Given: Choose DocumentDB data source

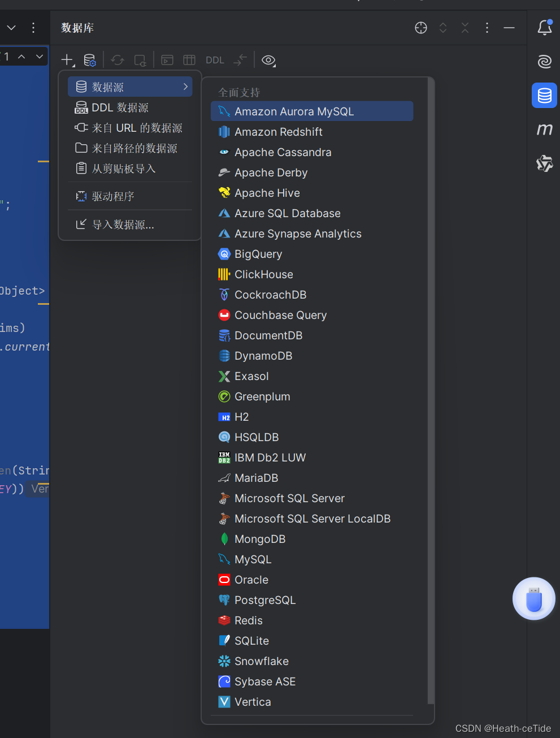Looking at the screenshot, I should tap(312, 335).
